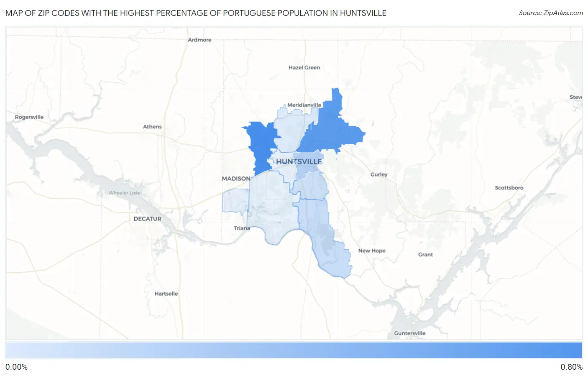This screenshot has width=588, height=376.
Task: Click the southeastern zip region near New Hope
Action: [324, 238]
